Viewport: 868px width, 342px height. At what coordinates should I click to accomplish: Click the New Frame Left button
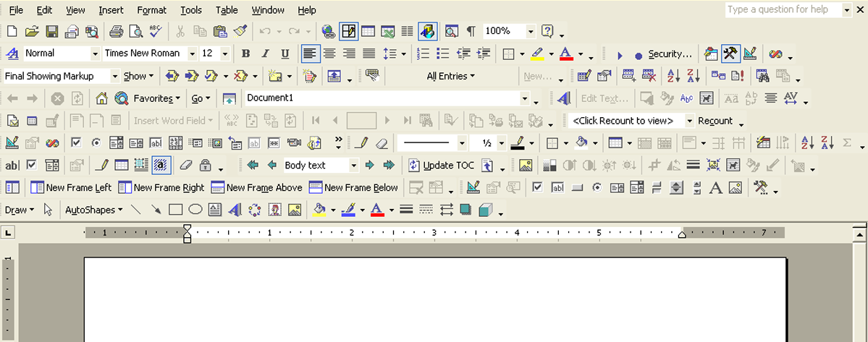(x=71, y=188)
